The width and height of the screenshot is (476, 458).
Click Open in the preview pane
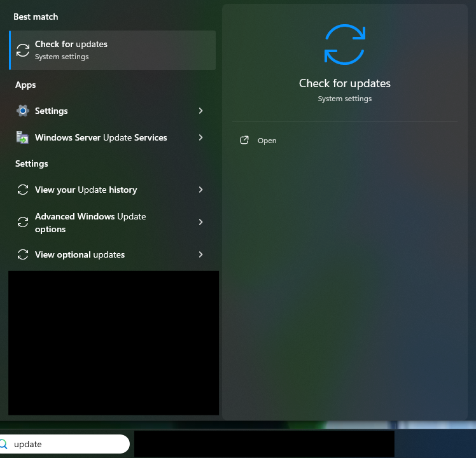[267, 141]
